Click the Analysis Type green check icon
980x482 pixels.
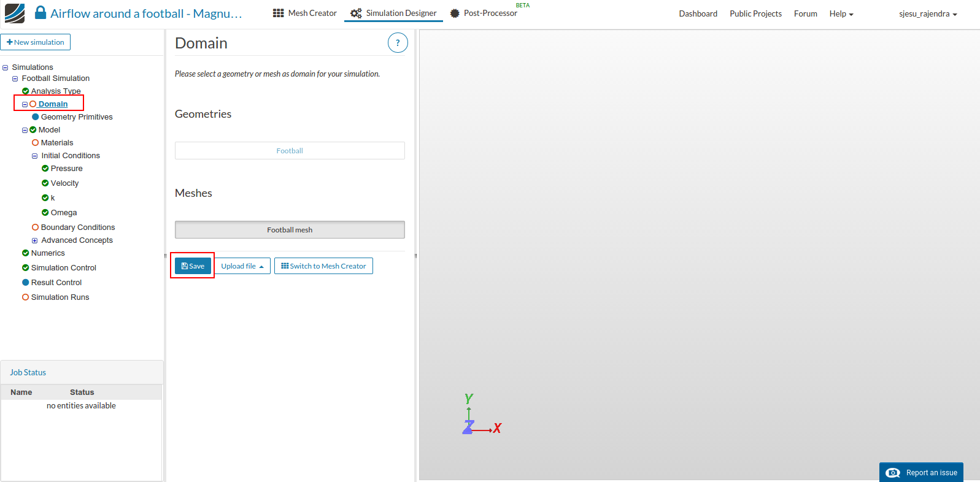tap(26, 91)
